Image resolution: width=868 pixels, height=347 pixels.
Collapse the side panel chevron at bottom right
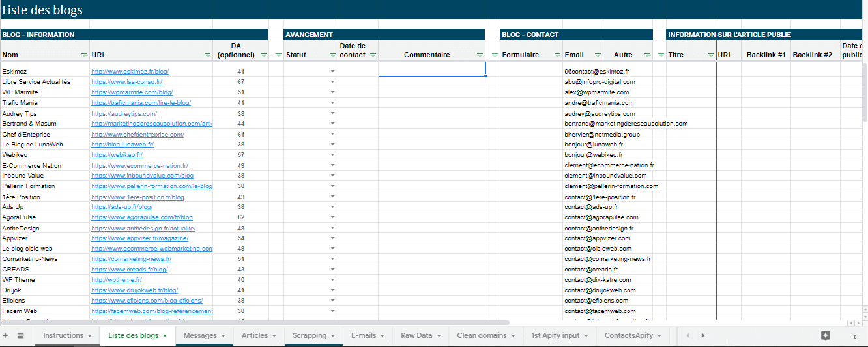point(854,336)
